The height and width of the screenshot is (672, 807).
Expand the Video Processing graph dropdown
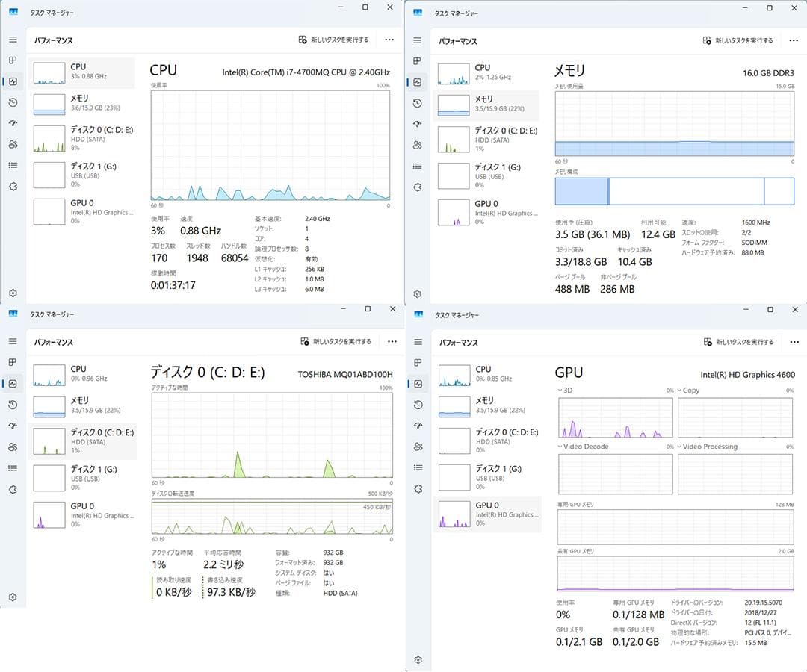[707, 447]
